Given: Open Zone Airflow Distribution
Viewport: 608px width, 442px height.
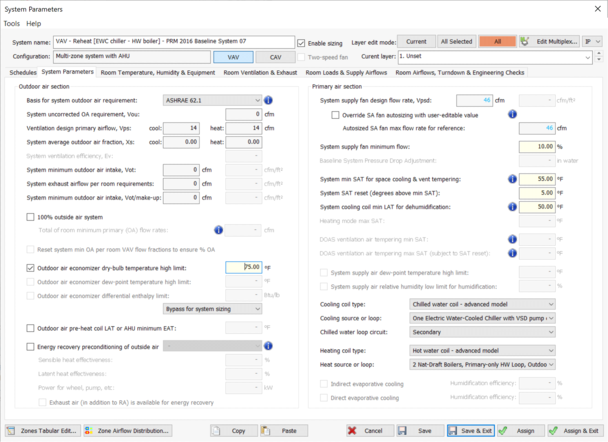Looking at the screenshot, I should 127,430.
